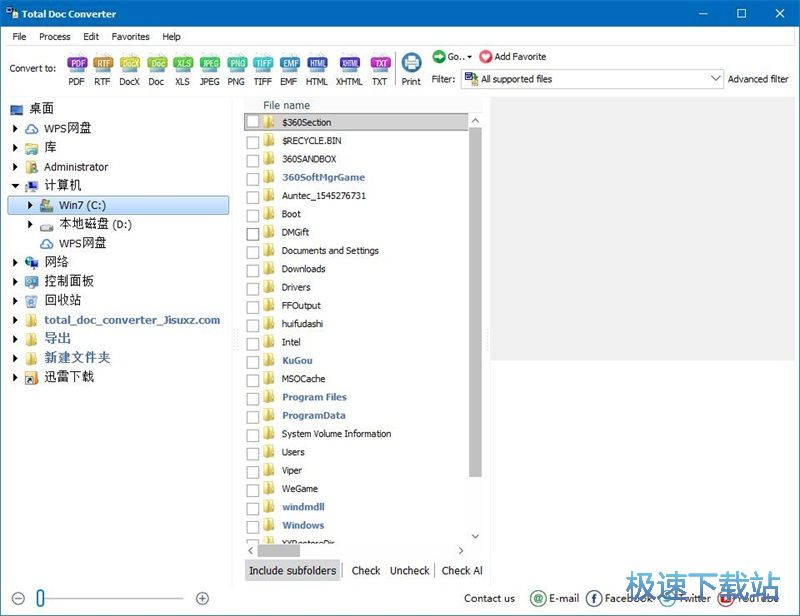Image resolution: width=800 pixels, height=616 pixels.
Task: Open the Process menu
Action: (x=54, y=36)
